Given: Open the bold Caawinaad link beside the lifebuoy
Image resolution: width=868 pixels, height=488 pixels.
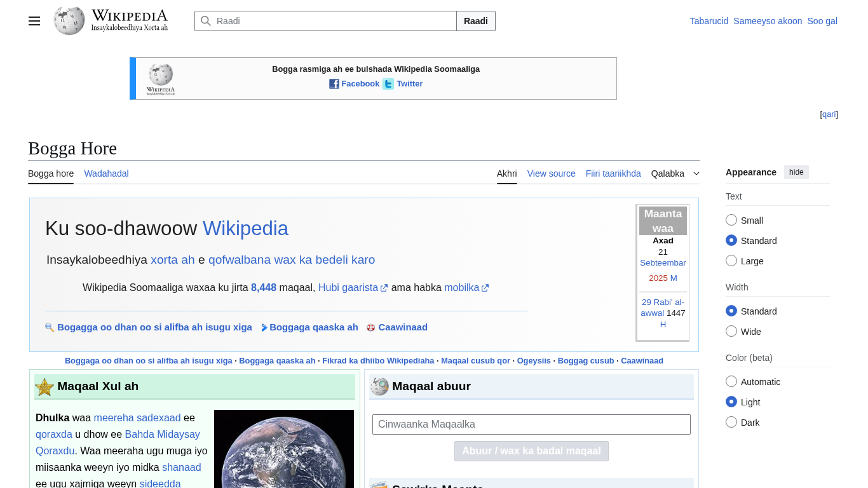Looking at the screenshot, I should pos(403,327).
